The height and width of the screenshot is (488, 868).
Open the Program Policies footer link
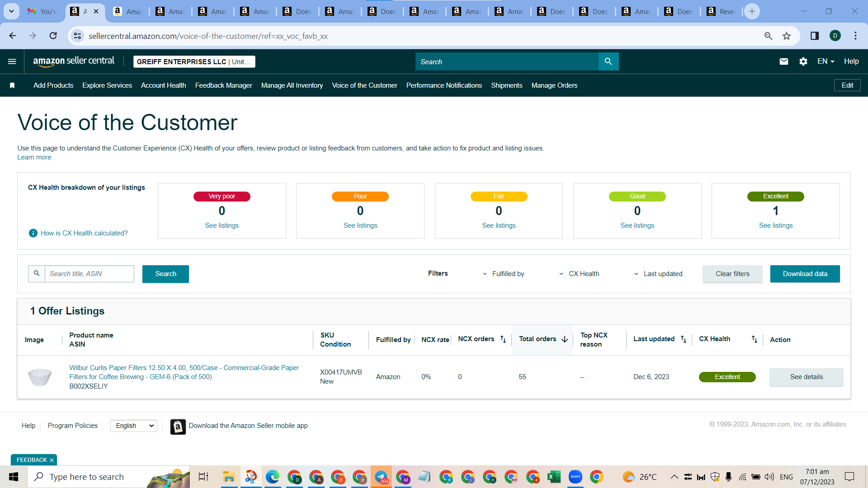point(73,426)
